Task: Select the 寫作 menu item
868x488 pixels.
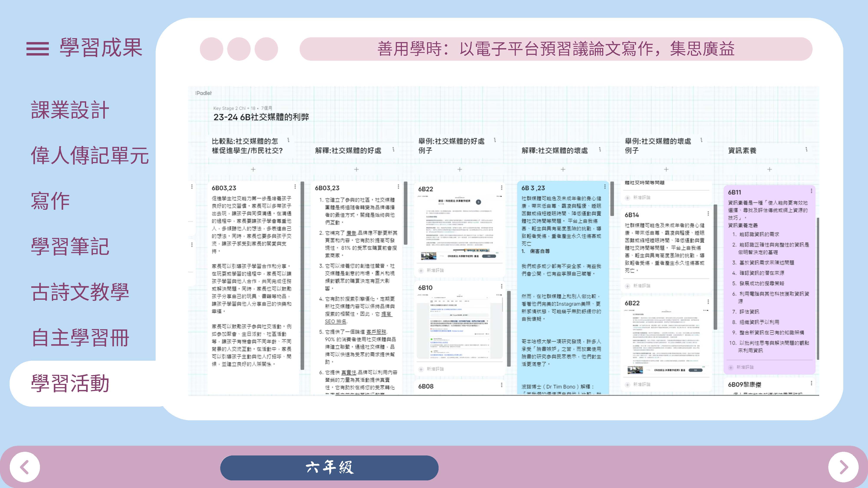Action: click(50, 201)
